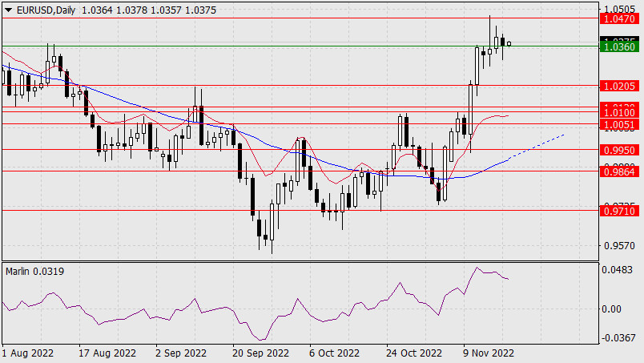The height and width of the screenshot is (363, 644).
Task: Select the dashed blue projection line
Action: (x=537, y=147)
